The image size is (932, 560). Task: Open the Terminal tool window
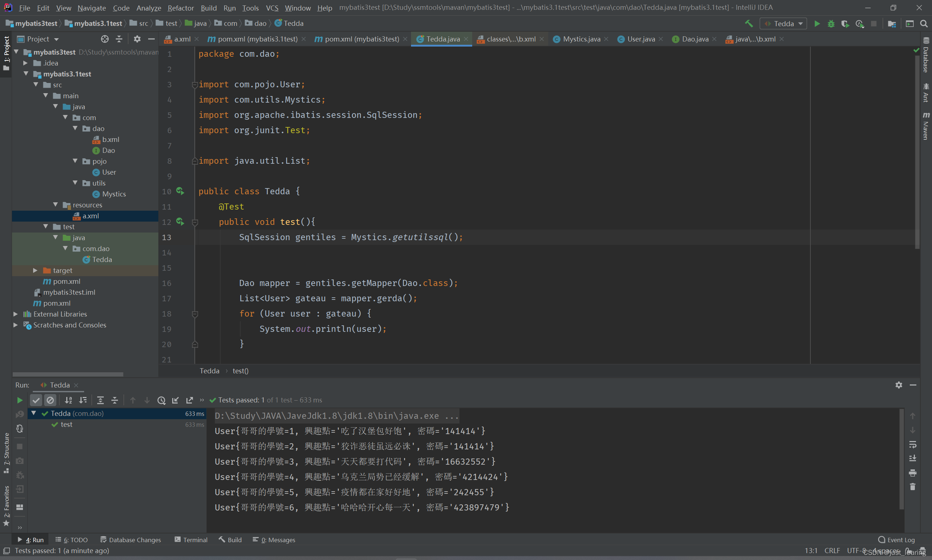(x=191, y=540)
